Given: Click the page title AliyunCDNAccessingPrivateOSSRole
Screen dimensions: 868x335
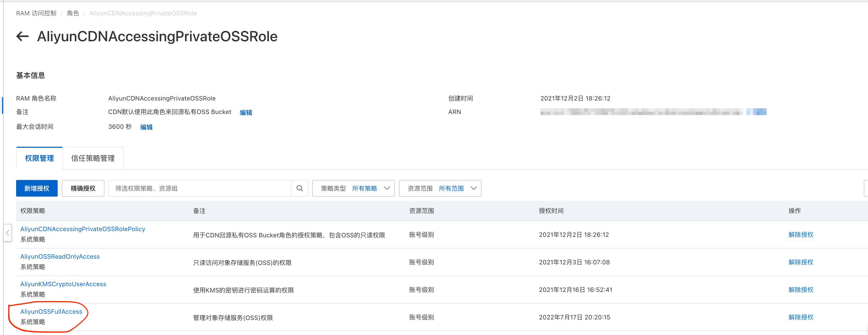Looking at the screenshot, I should [157, 36].
